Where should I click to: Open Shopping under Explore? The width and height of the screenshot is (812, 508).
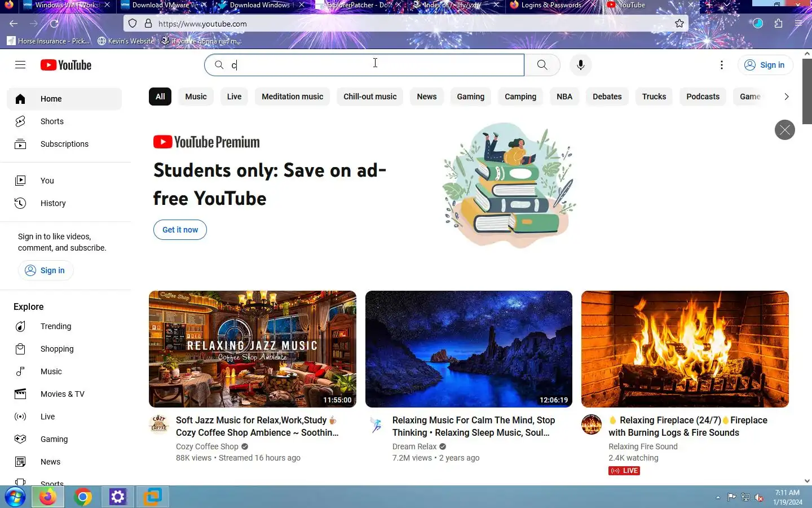coord(64,349)
